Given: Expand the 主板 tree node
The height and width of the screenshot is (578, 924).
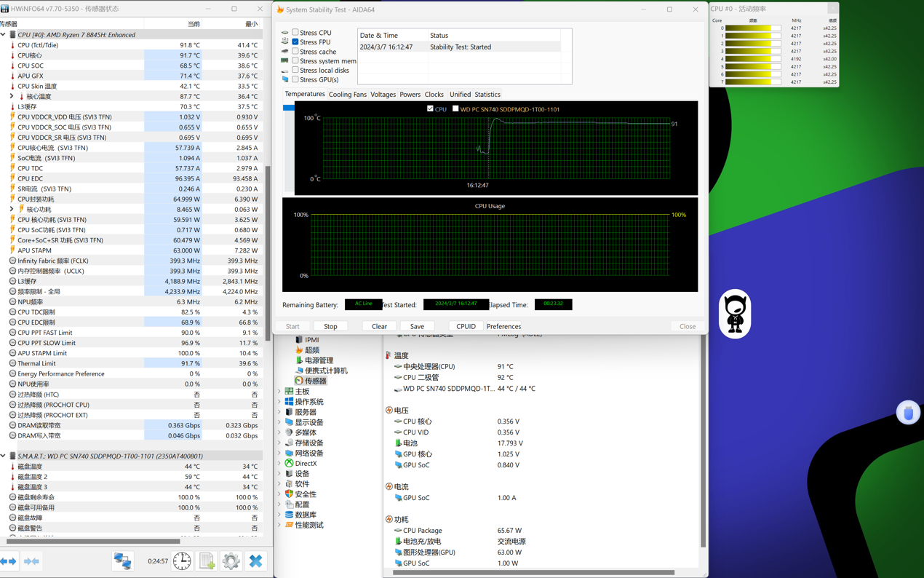Looking at the screenshot, I should pos(279,392).
